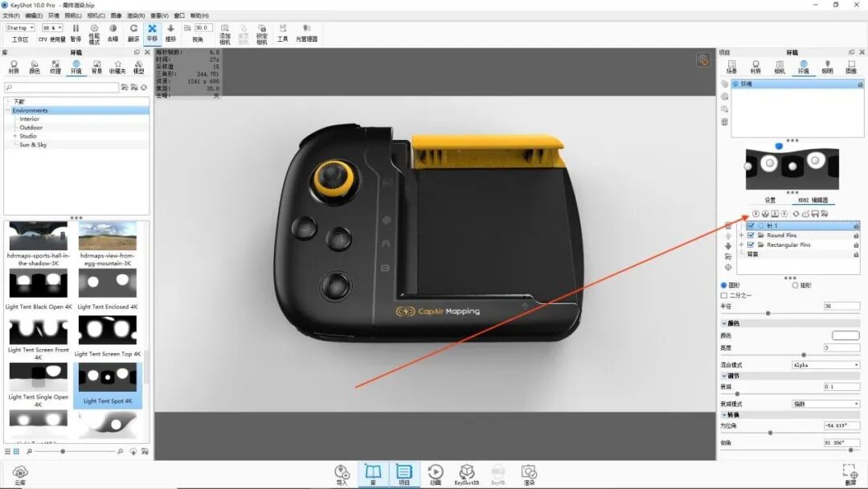
Task: Uncheck the Round Pins checkbox
Action: pos(750,235)
